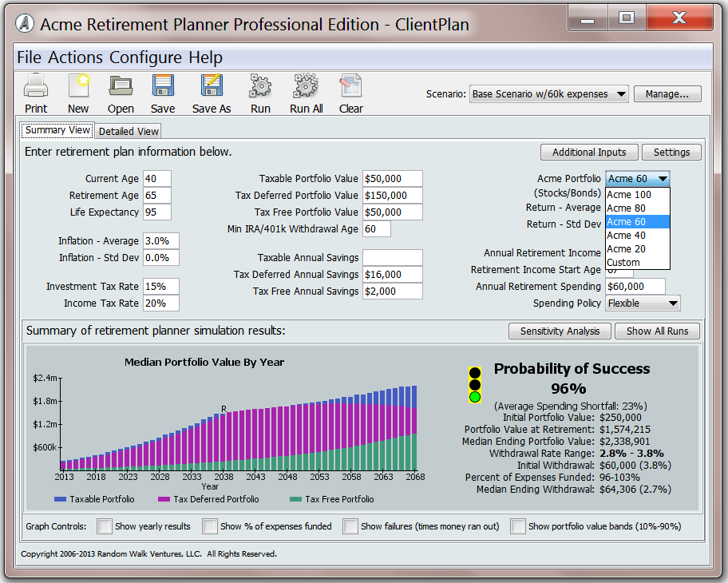Open the Spending Policy dropdown
The image size is (728, 583).
pyautogui.click(x=643, y=303)
